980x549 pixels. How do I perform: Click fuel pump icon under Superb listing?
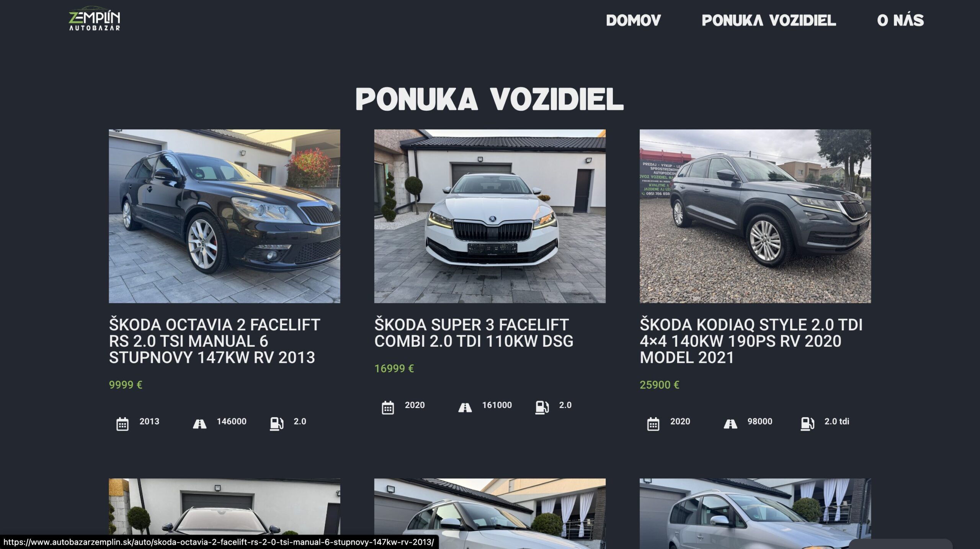[x=542, y=408]
